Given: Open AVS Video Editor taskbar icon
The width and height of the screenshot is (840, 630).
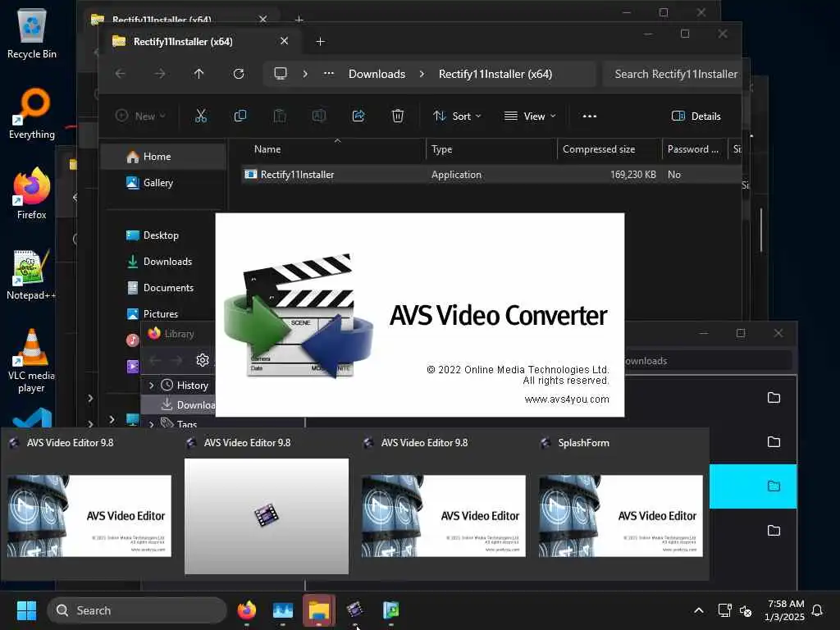Looking at the screenshot, I should (x=354, y=610).
